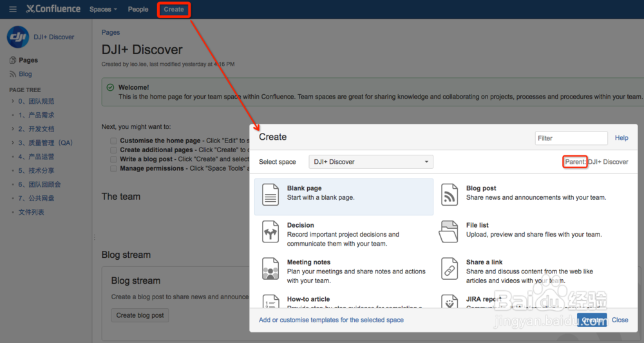This screenshot has height=343, width=644.
Task: Open 7、公共网盘 in page tree
Action: [36, 198]
